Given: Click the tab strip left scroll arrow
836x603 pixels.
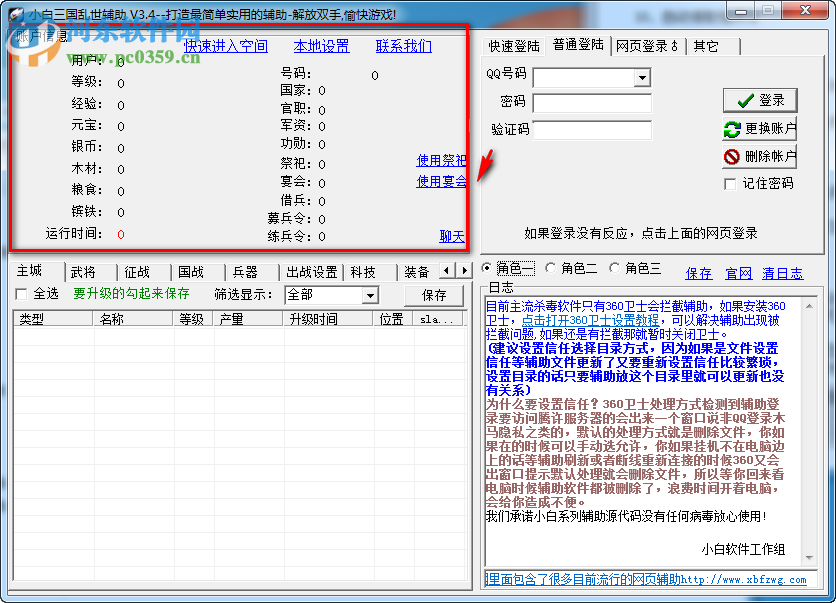Looking at the screenshot, I should (x=447, y=271).
